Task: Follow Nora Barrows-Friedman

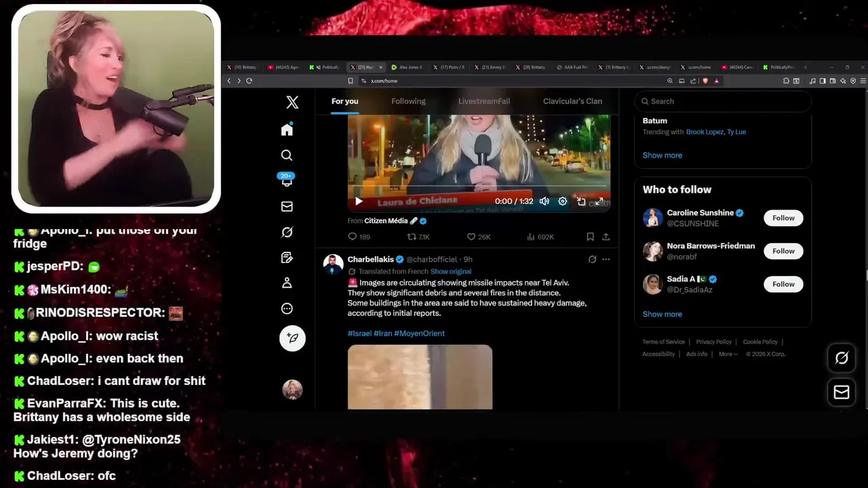Action: click(783, 251)
